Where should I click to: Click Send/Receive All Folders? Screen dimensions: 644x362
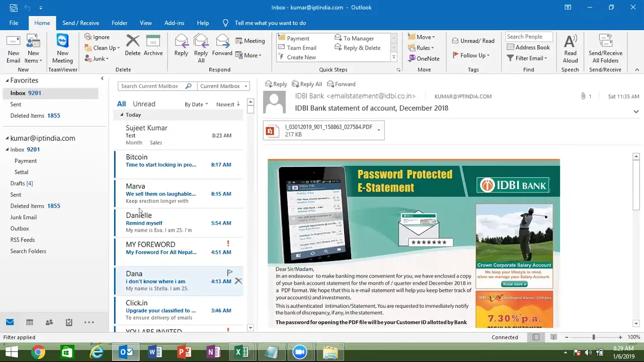[x=605, y=49]
